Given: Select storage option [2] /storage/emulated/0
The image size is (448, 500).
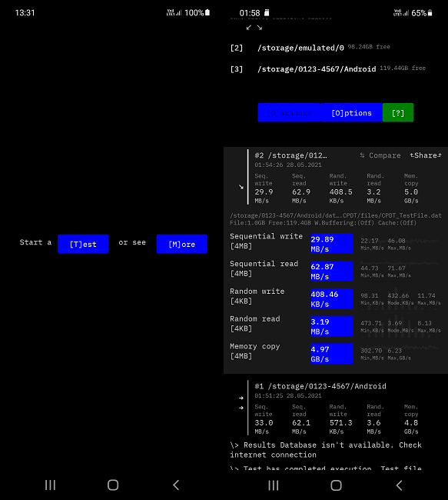Looking at the screenshot, I should [310, 48].
